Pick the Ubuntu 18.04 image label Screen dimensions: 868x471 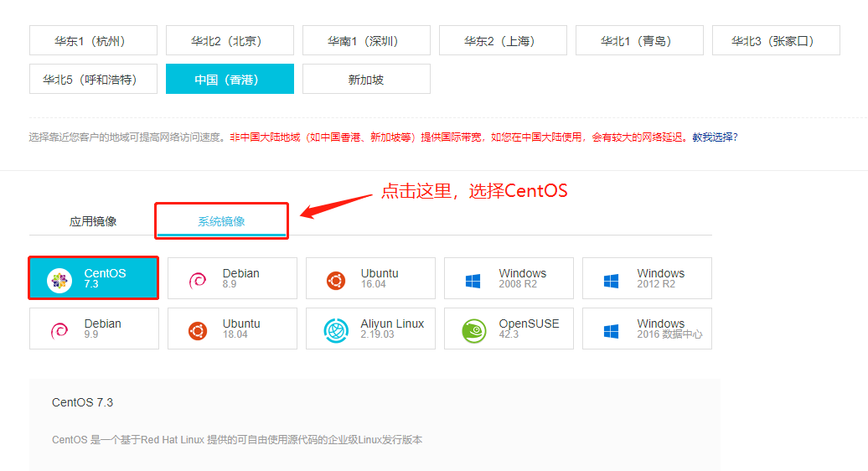click(240, 329)
